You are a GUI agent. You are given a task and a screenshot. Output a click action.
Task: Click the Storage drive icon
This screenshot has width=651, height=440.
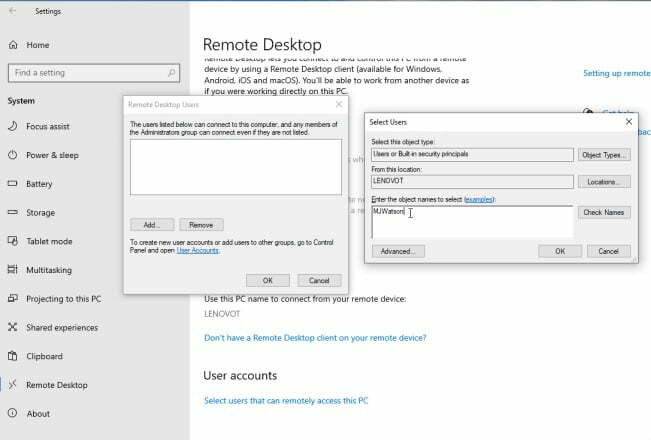[13, 212]
